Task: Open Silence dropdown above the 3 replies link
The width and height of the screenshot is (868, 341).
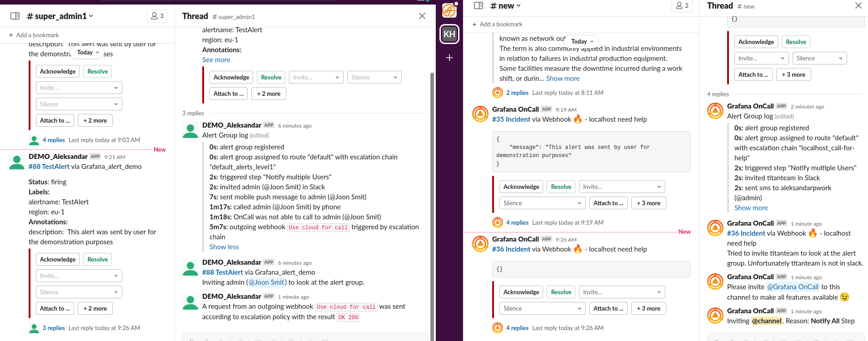Action: (79, 292)
